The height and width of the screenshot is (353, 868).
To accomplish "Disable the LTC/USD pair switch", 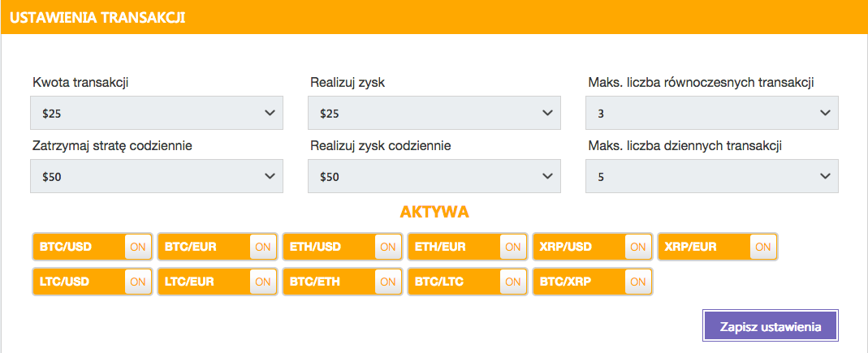I will (137, 282).
